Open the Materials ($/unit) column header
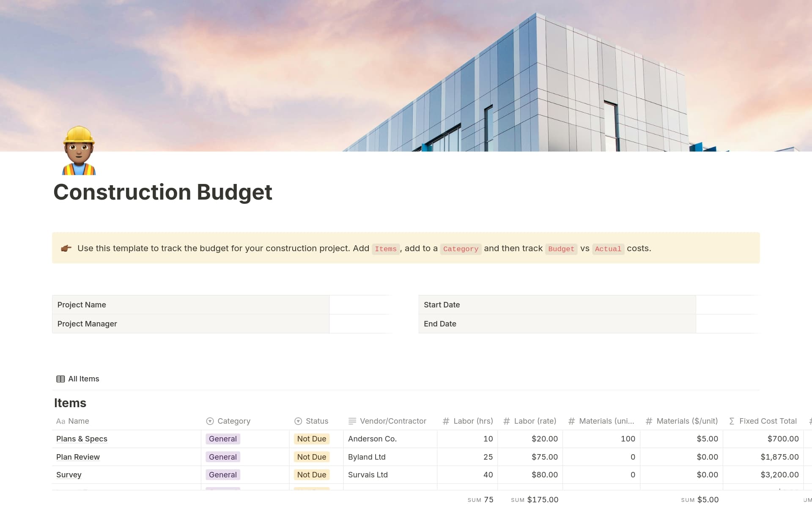 (681, 421)
